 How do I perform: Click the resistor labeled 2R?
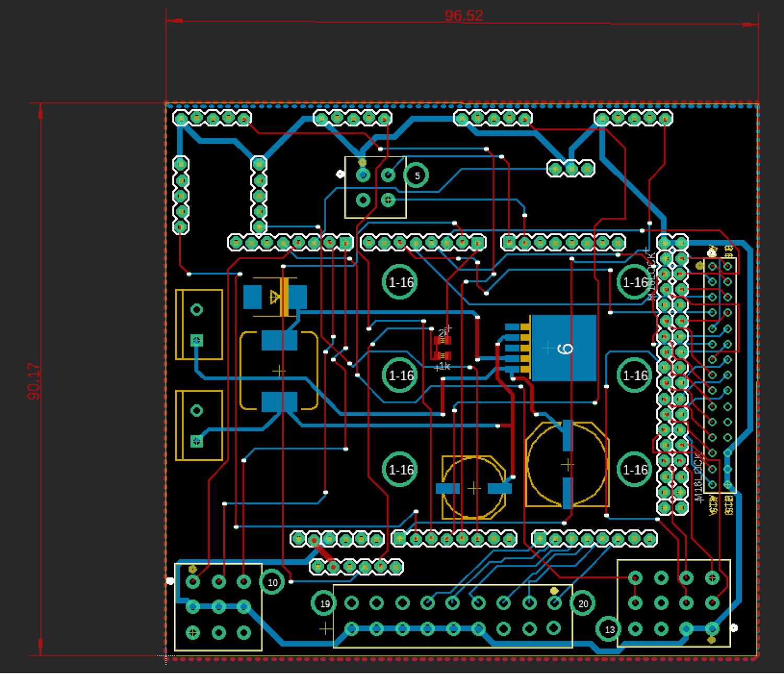tap(442, 339)
